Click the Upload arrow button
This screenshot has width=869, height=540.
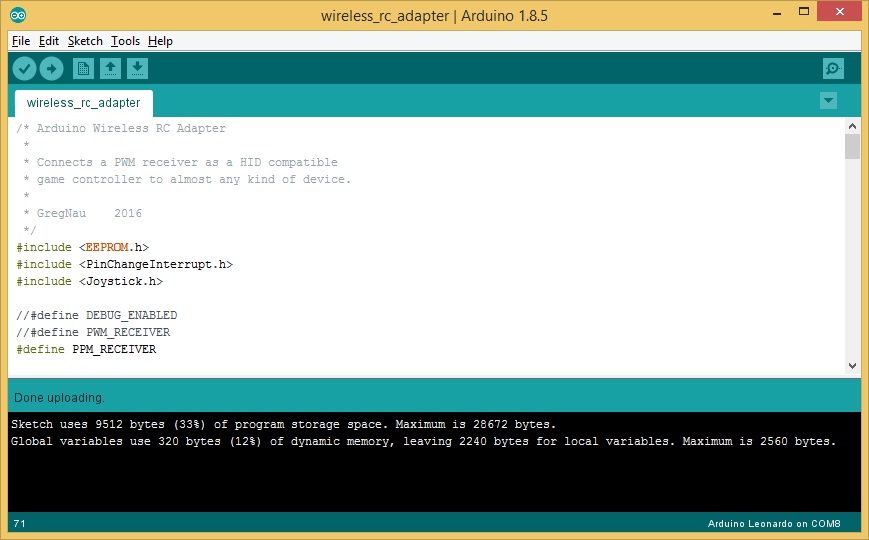[x=52, y=69]
